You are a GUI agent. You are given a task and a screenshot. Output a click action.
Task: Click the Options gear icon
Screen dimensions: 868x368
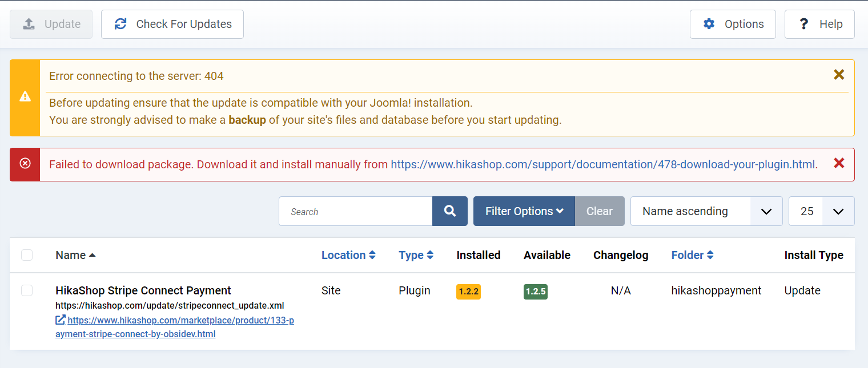coord(709,24)
